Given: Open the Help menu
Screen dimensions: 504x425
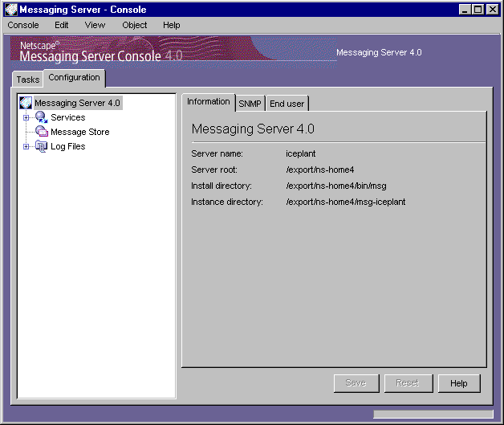Looking at the screenshot, I should pyautogui.click(x=171, y=25).
